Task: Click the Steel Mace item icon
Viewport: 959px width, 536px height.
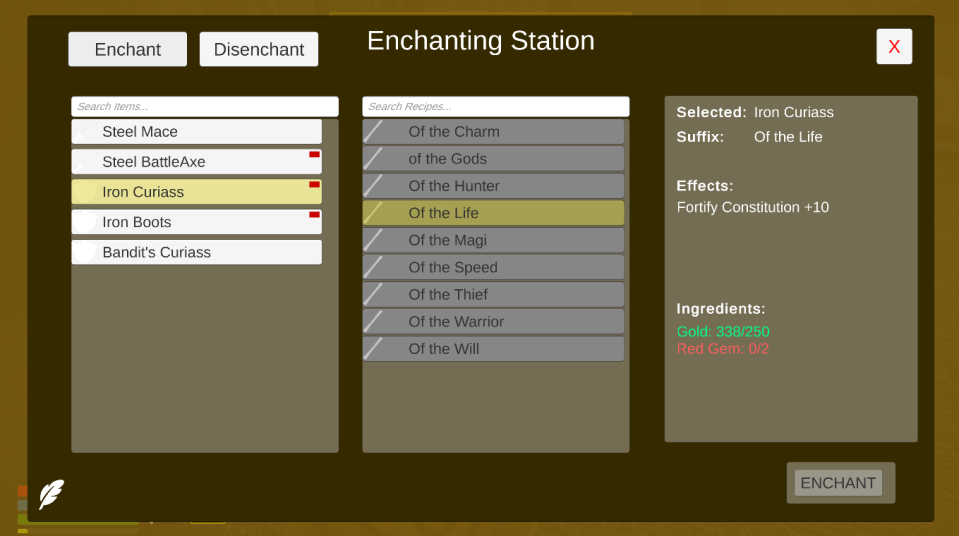Action: (85, 132)
